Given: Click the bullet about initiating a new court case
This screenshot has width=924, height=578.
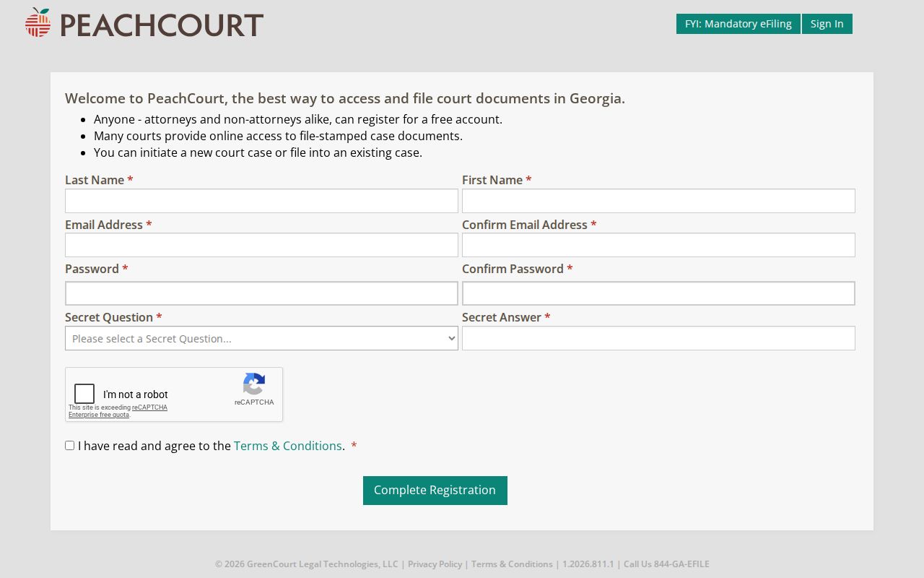Looking at the screenshot, I should click(x=258, y=152).
